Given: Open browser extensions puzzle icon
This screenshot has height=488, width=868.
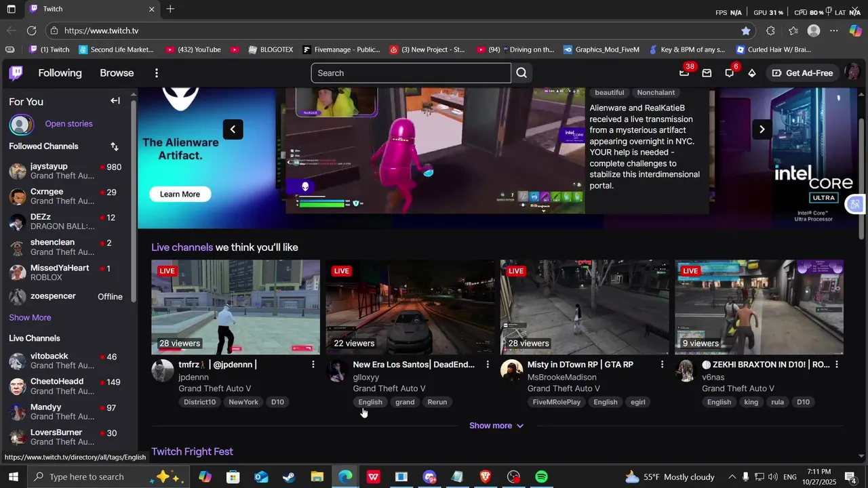Looking at the screenshot, I should click(x=770, y=30).
